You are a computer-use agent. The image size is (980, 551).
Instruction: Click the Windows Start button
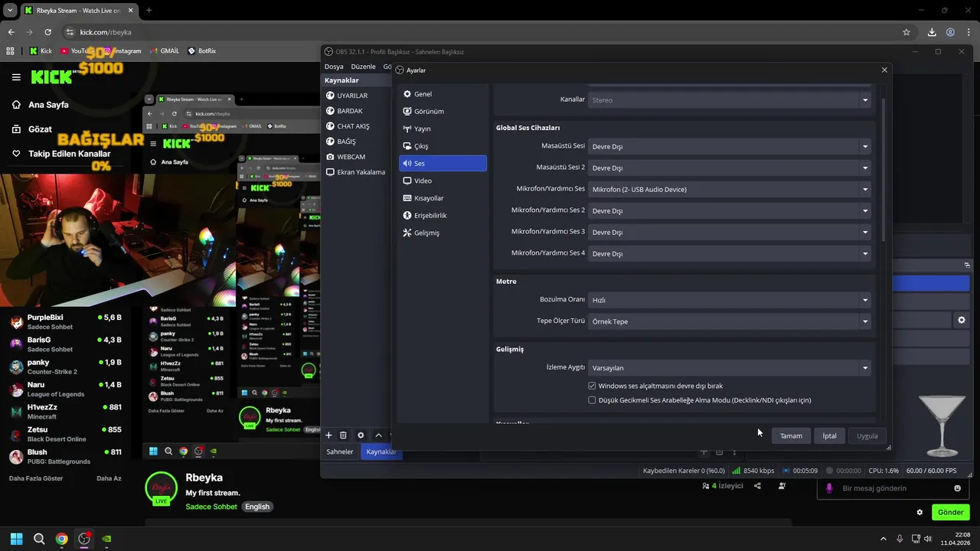[16, 539]
